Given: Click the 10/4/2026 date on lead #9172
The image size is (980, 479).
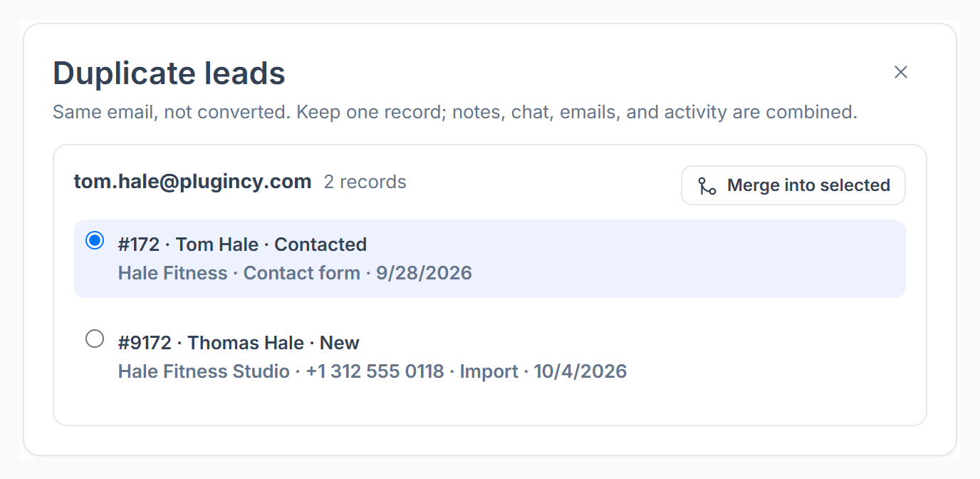Looking at the screenshot, I should (580, 371).
